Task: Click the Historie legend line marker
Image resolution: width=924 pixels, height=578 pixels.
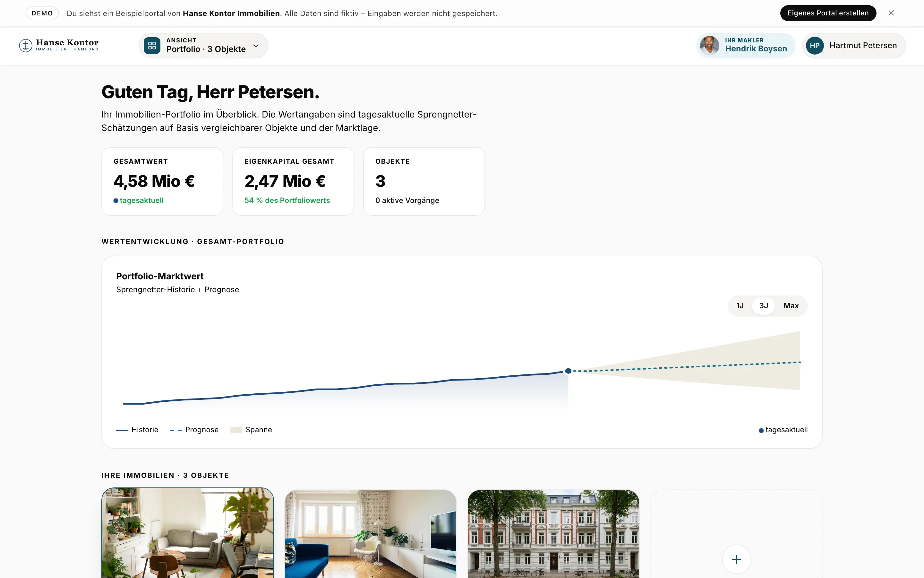Action: 122,430
